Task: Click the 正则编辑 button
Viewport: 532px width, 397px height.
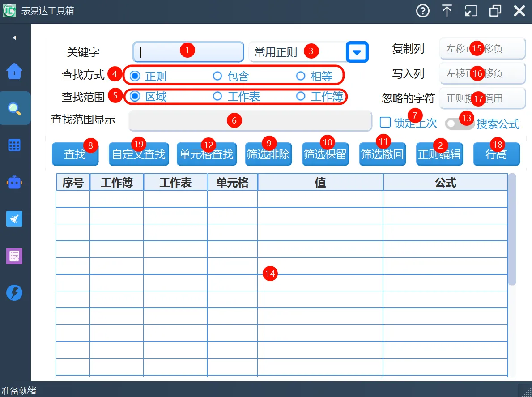Action: (439, 154)
